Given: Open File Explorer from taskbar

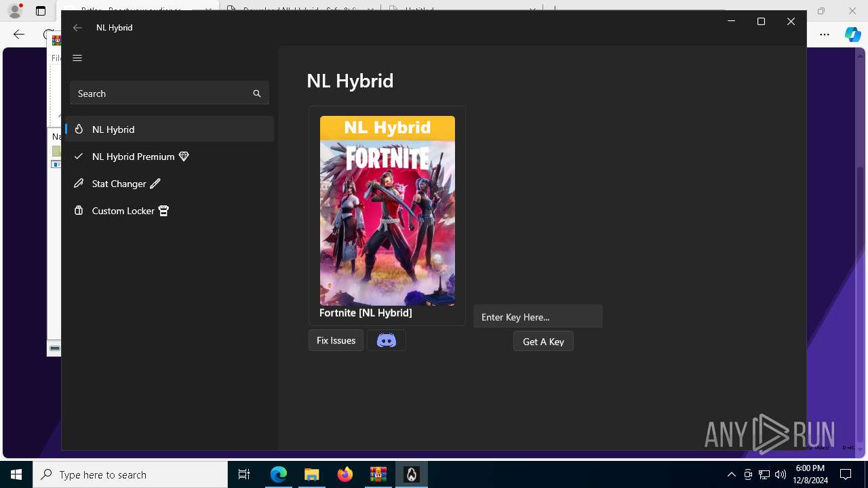Looking at the screenshot, I should coord(312,474).
